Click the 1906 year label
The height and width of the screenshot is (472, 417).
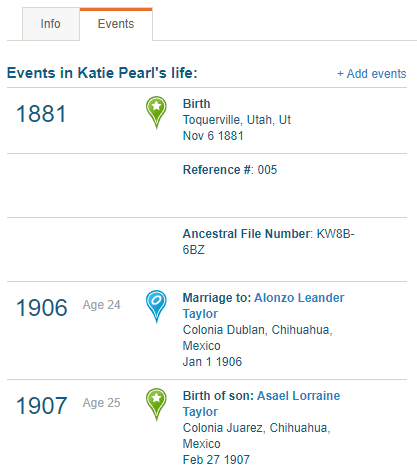(x=42, y=308)
